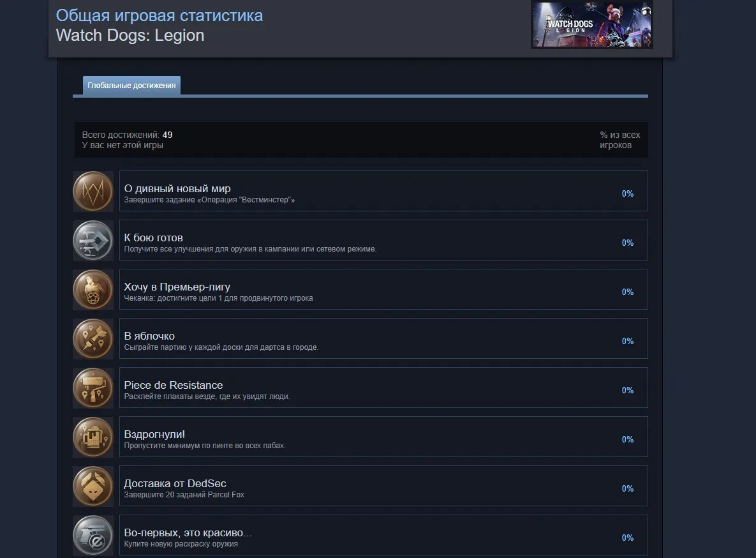The height and width of the screenshot is (558, 756).
Task: Click the 0% value for 'К бою готов'
Action: coord(627,243)
